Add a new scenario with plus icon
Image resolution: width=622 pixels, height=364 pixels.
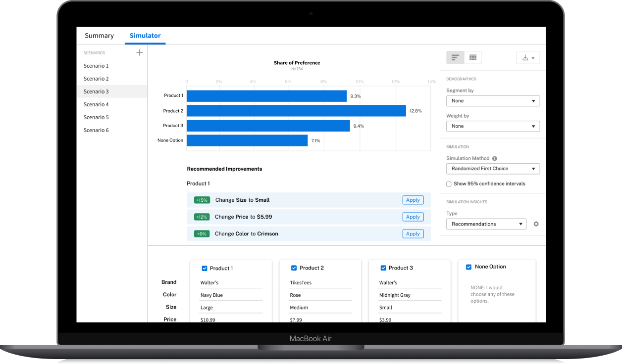[140, 52]
